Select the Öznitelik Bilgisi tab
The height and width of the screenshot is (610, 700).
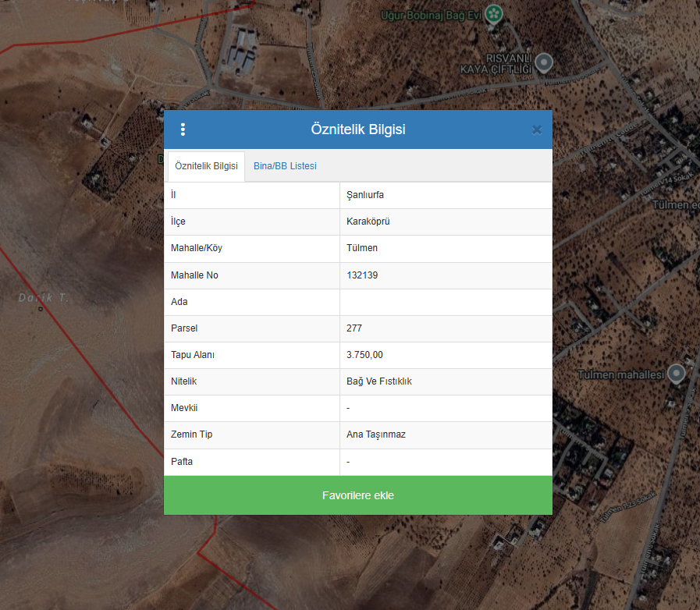(206, 166)
